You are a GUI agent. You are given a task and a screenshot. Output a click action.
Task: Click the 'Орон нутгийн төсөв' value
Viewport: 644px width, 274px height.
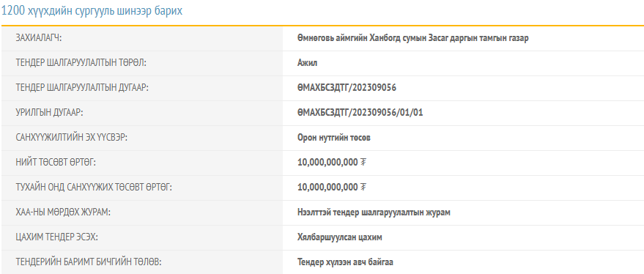coord(334,138)
